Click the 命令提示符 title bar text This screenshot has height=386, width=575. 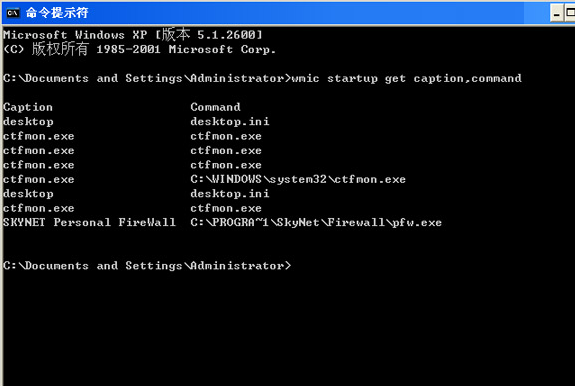[57, 13]
